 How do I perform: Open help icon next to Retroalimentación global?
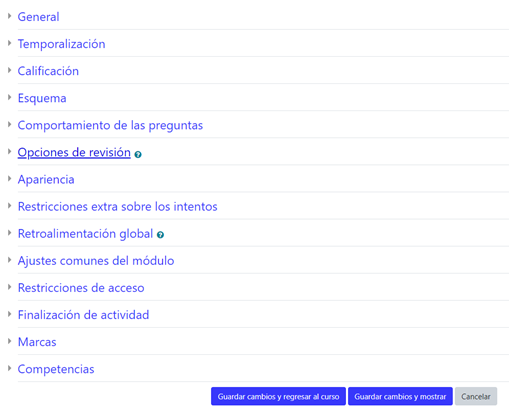pyautogui.click(x=160, y=235)
